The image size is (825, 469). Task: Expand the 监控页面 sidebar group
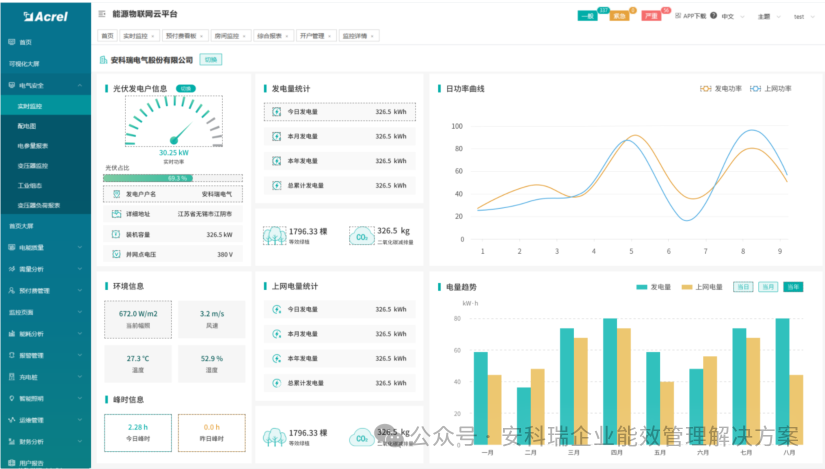(80, 312)
